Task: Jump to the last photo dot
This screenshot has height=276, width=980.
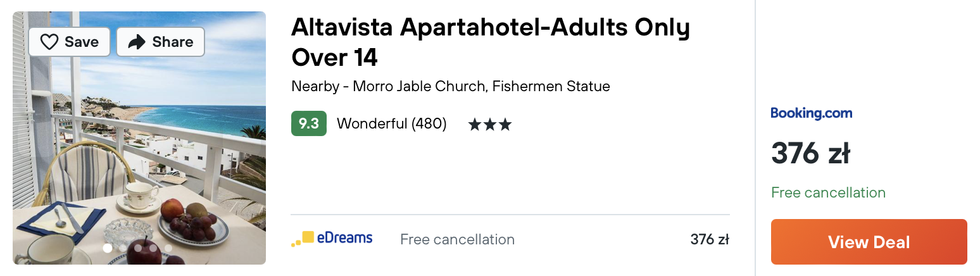Action: tap(168, 248)
